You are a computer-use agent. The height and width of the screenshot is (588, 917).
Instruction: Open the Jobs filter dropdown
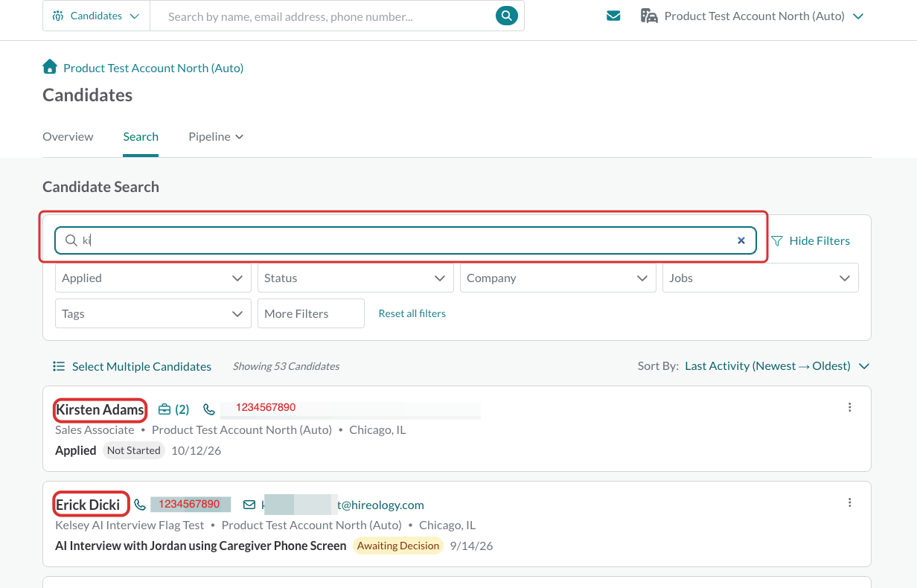[760, 278]
